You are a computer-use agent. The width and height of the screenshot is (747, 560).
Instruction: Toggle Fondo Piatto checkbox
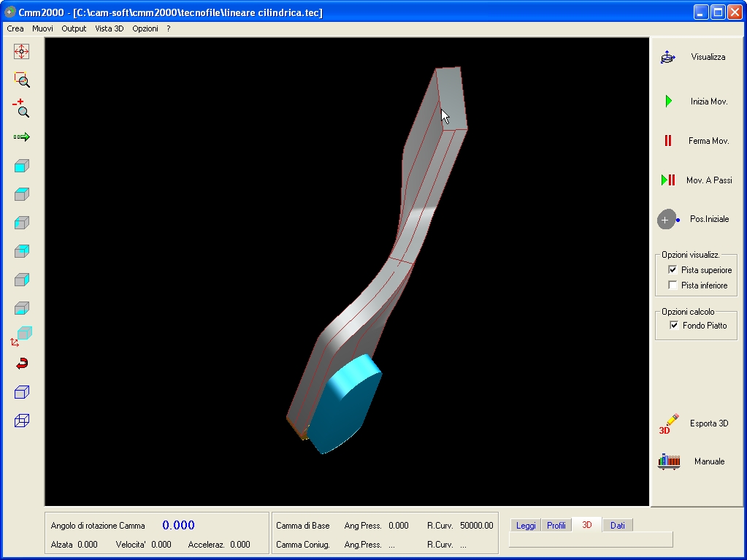point(674,325)
